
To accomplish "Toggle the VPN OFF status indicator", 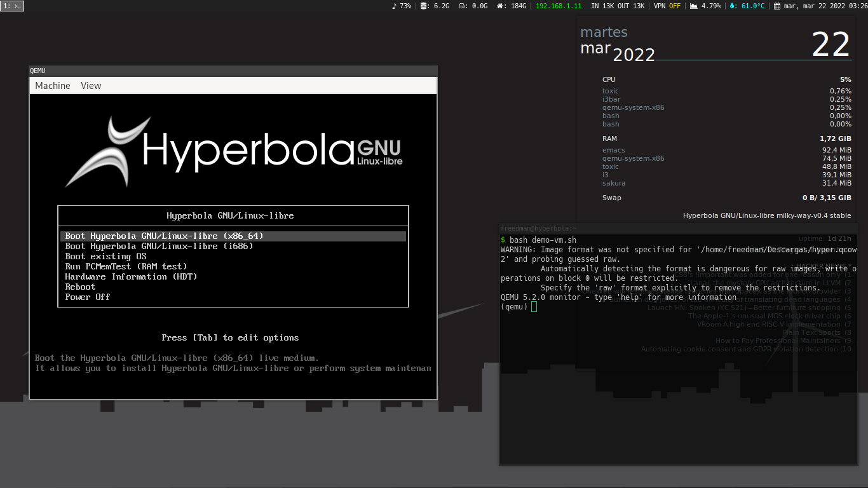I will point(667,6).
